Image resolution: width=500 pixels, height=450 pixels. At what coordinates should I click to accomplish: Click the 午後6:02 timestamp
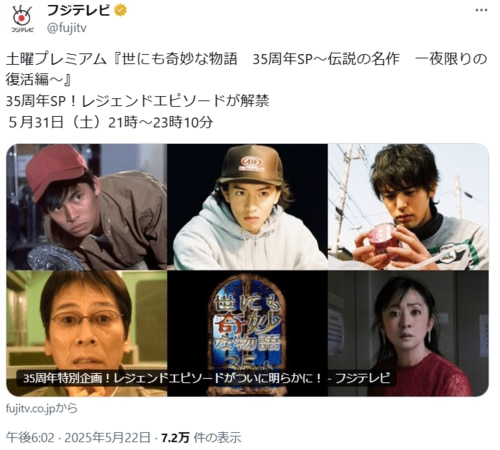coord(30,437)
